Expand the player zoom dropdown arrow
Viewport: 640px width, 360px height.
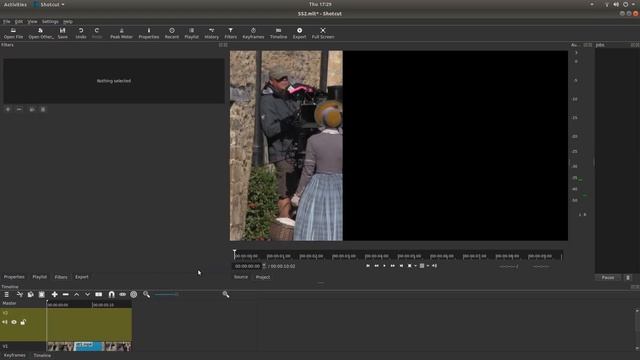[415, 266]
